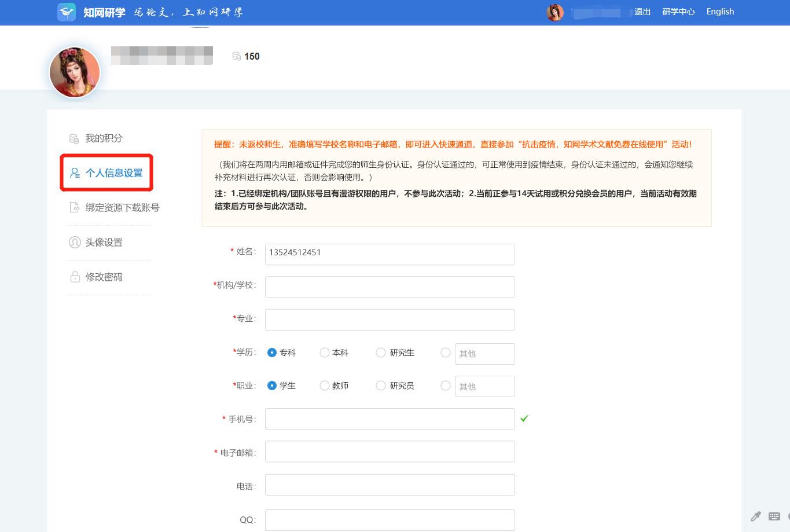Click the points value 150
Viewport: 790px width, 532px height.
(252, 56)
